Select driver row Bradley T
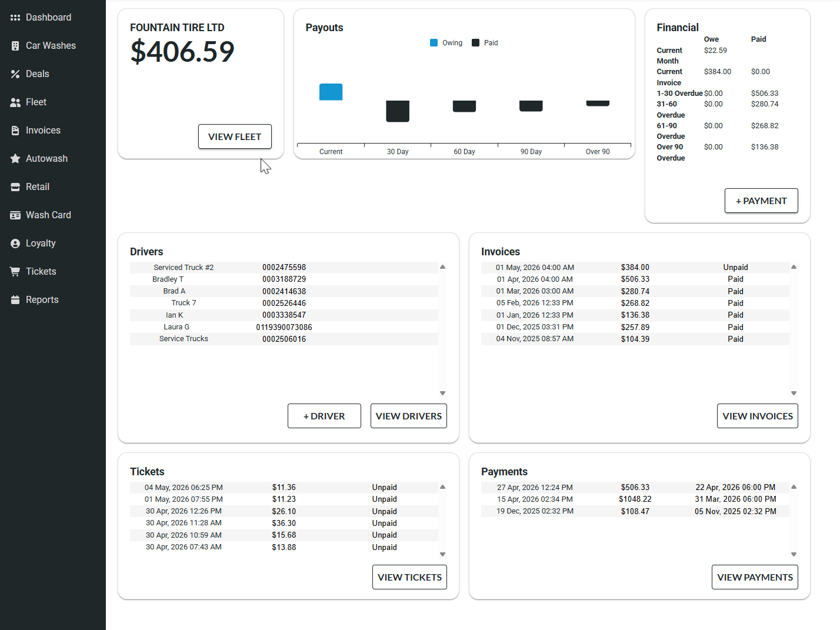 pyautogui.click(x=284, y=279)
